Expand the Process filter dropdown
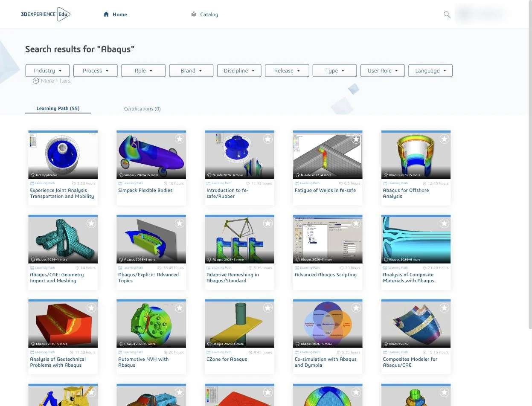Viewport: 532px width, 406px height. click(x=96, y=71)
